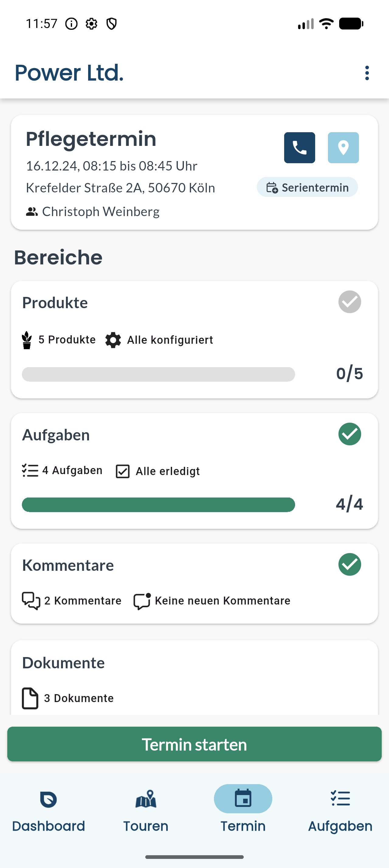
Task: Click the speech bubbles icon by 2 Kommentare
Action: tap(31, 601)
